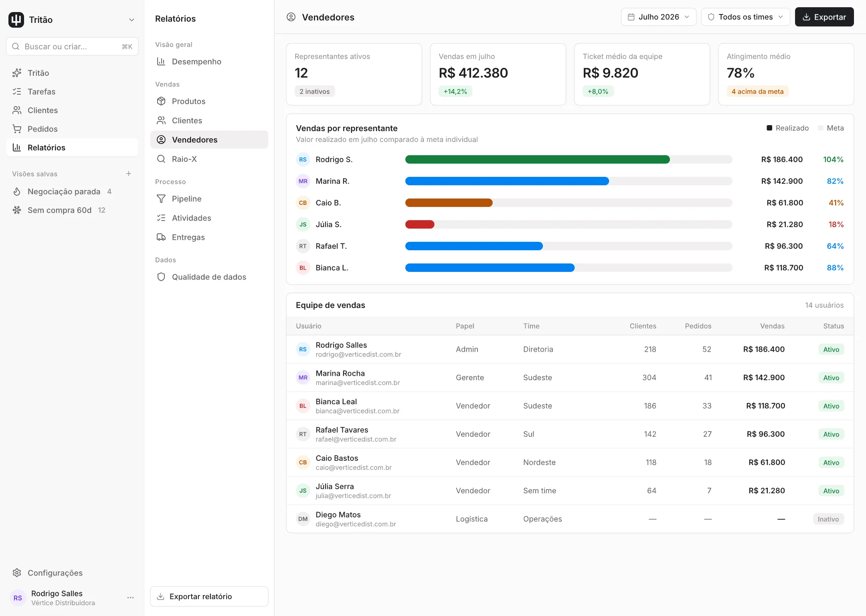Screen dimensions: 866x616
Task: Click the plus icon beside Visões salvas
Action: coord(129,174)
